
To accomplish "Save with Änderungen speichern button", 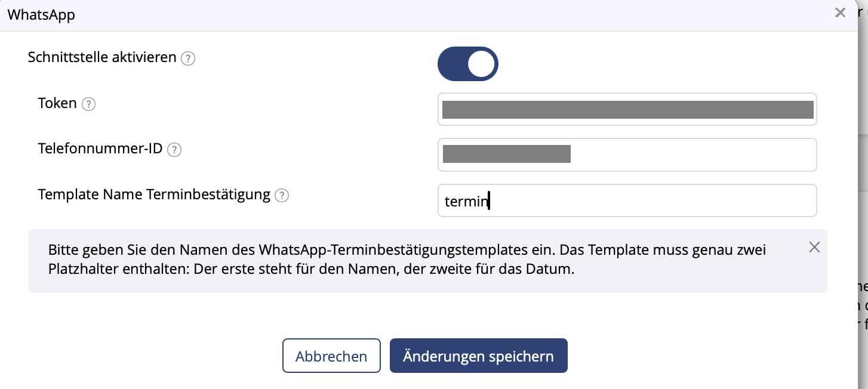I will 479,356.
